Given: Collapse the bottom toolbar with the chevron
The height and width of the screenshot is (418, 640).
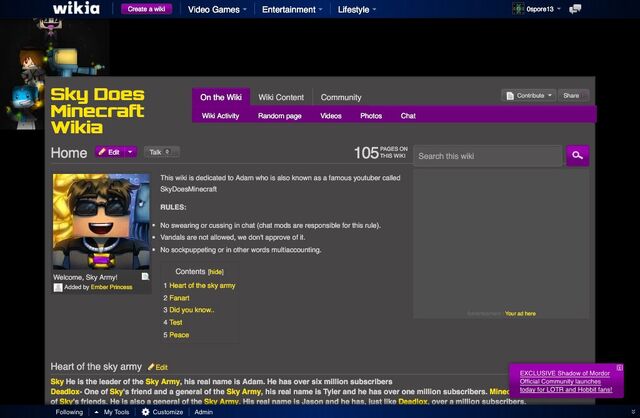Looking at the screenshot, I should tap(633, 412).
